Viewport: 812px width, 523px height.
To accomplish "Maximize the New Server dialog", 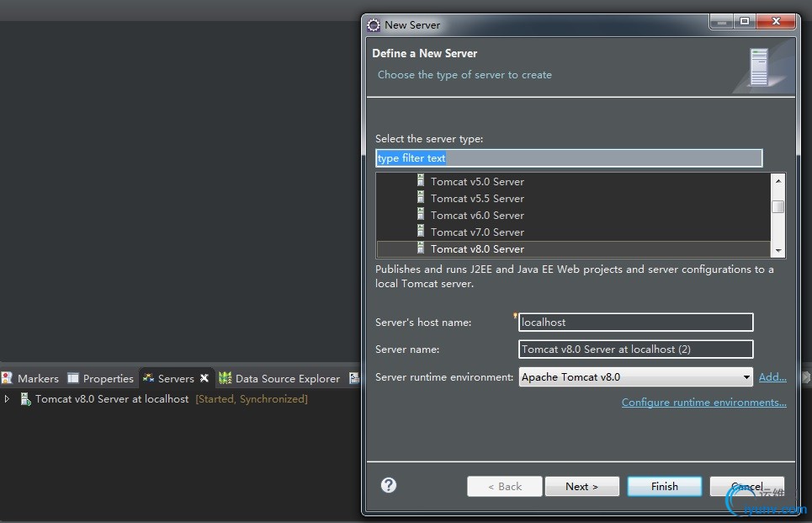I will pyautogui.click(x=745, y=22).
